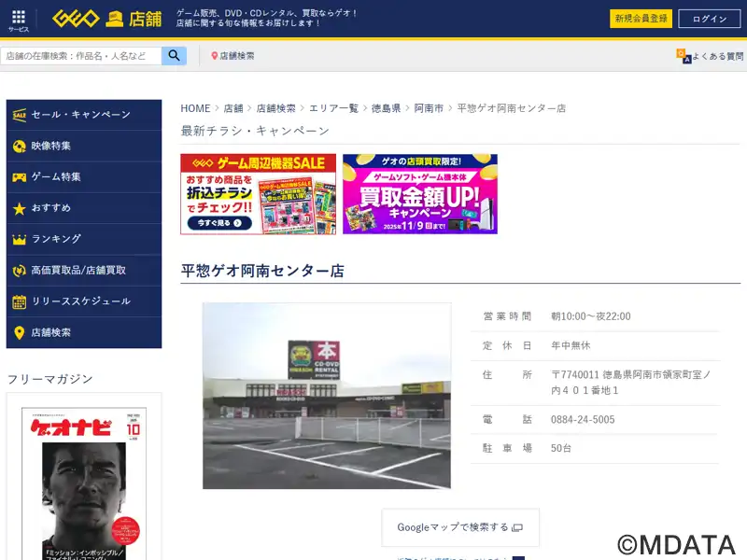Viewport: 747px width, 560px height.
Task: Click Googleマップで検索する button
Action: tap(459, 527)
